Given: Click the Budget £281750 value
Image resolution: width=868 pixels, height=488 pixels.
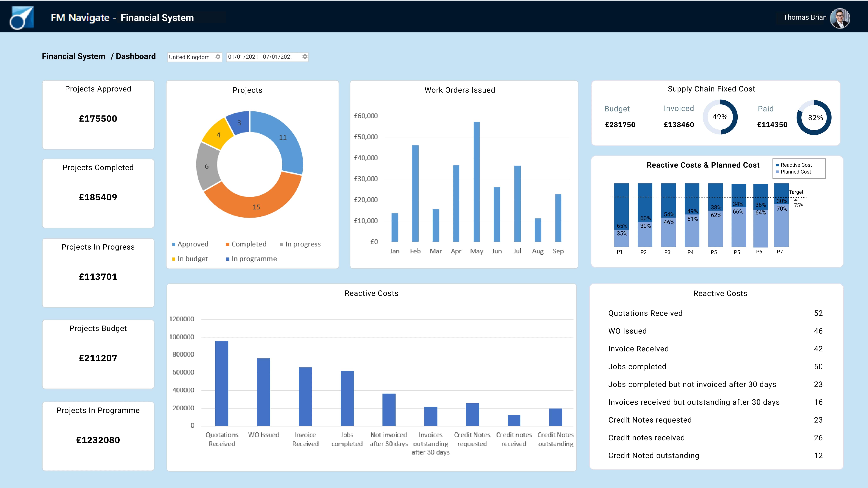Looking at the screenshot, I should click(620, 125).
